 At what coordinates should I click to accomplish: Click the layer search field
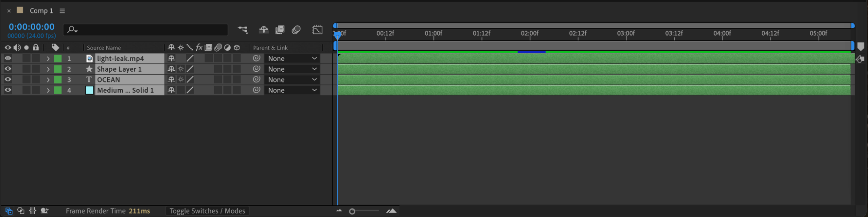tap(146, 30)
